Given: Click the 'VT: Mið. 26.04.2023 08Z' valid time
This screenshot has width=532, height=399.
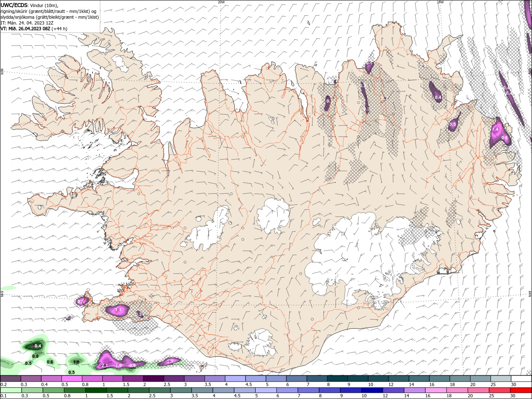Looking at the screenshot, I should 25,29.
